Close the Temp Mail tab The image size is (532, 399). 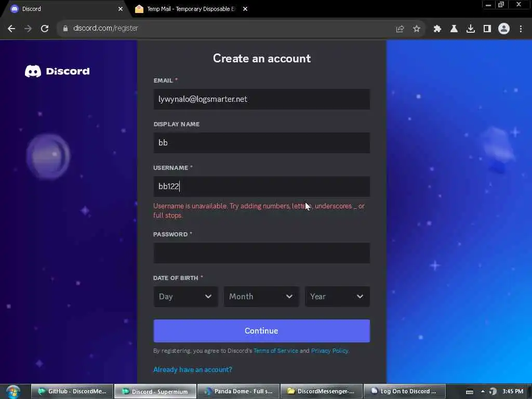[x=245, y=9]
